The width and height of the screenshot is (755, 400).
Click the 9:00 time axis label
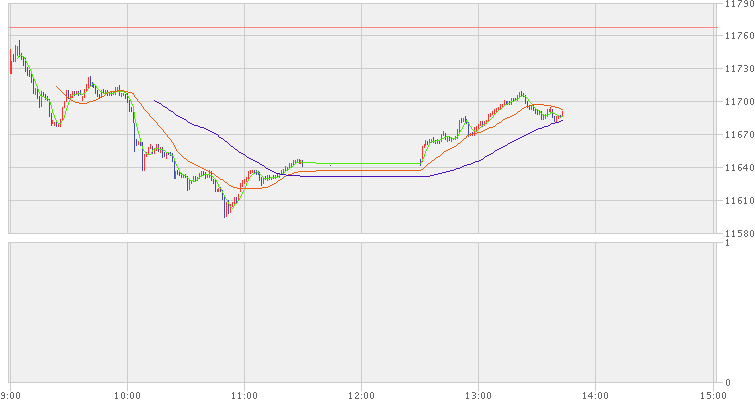point(10,392)
